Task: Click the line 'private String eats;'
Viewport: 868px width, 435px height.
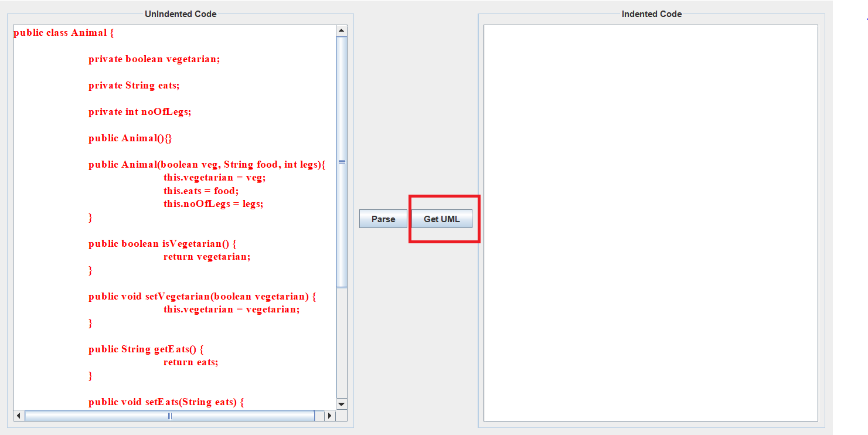Action: [x=134, y=86]
